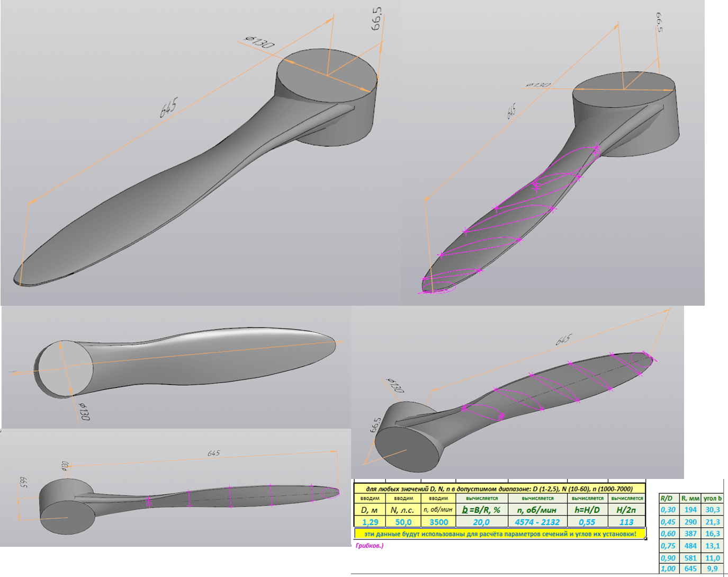
Task: Select the radius cell 194
Action: tap(690, 510)
